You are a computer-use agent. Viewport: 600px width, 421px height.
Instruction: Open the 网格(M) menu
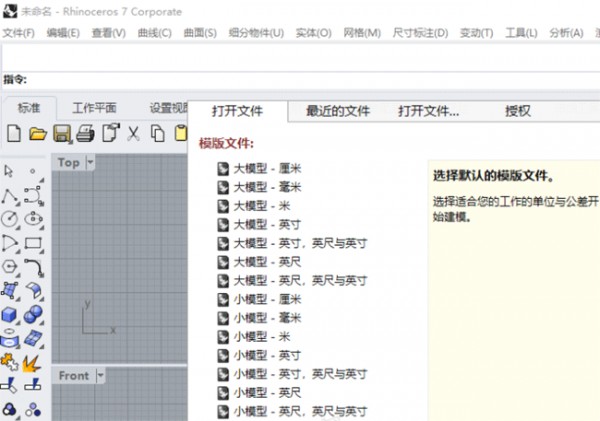click(x=362, y=33)
